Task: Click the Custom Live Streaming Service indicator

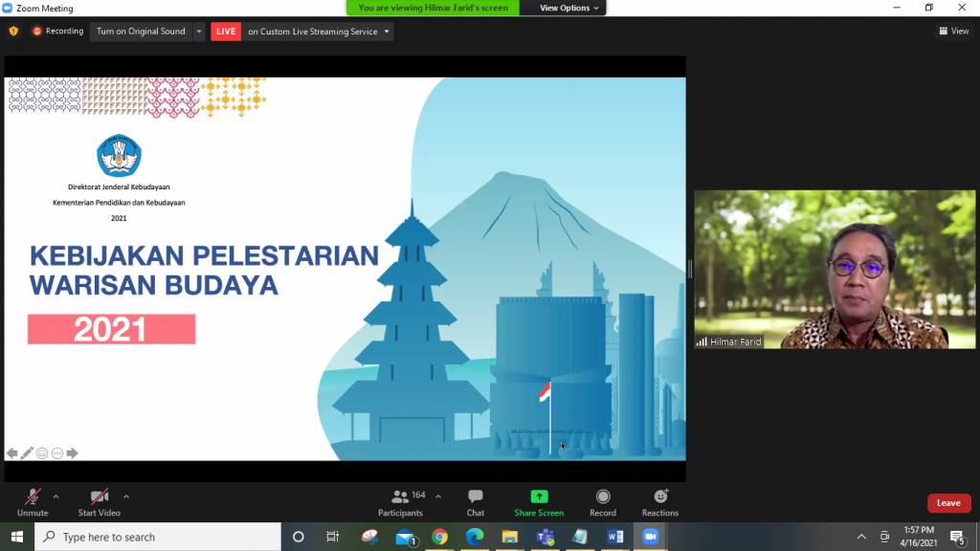Action: tap(319, 32)
